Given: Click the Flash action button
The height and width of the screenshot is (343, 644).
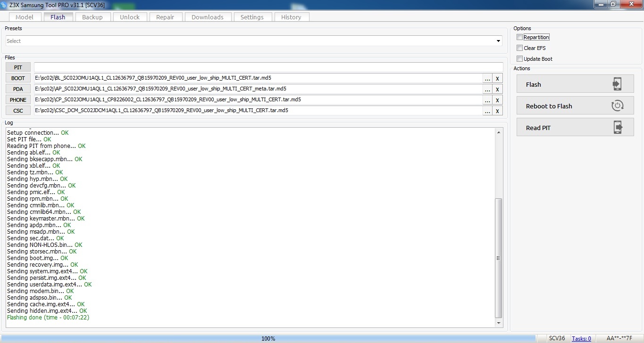Looking at the screenshot, I should pyautogui.click(x=575, y=84).
